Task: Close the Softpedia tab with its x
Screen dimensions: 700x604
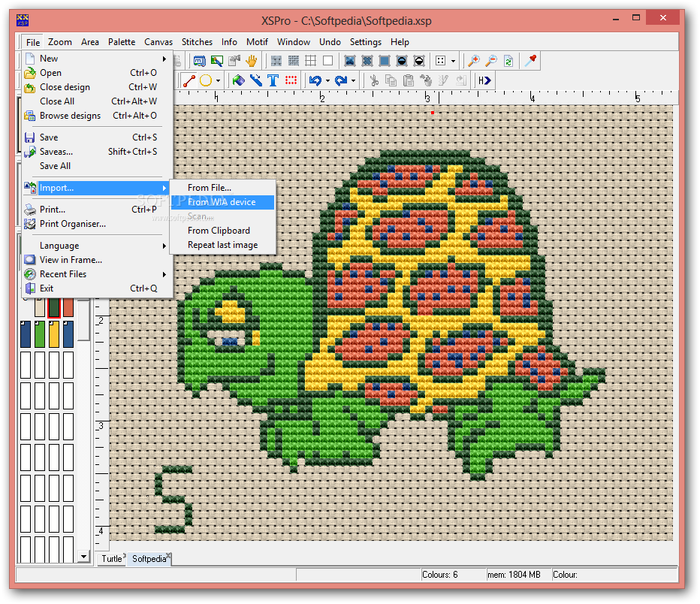Action: point(169,556)
